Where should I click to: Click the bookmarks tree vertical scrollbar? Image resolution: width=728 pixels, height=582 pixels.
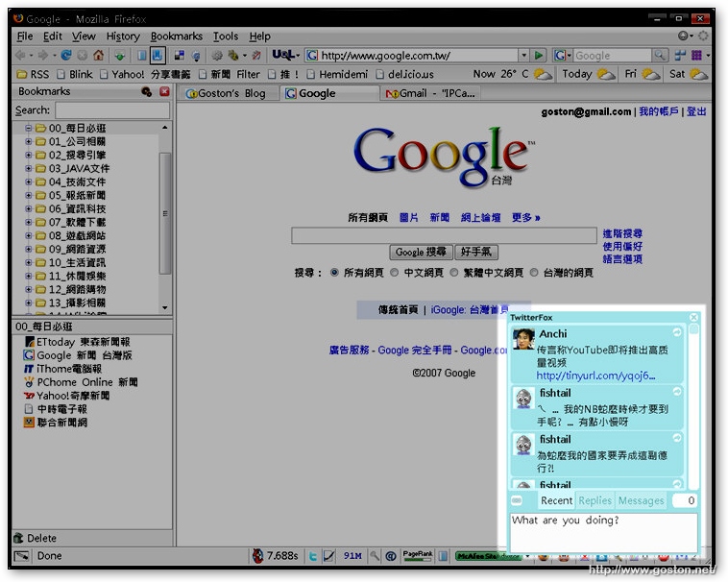(165, 213)
